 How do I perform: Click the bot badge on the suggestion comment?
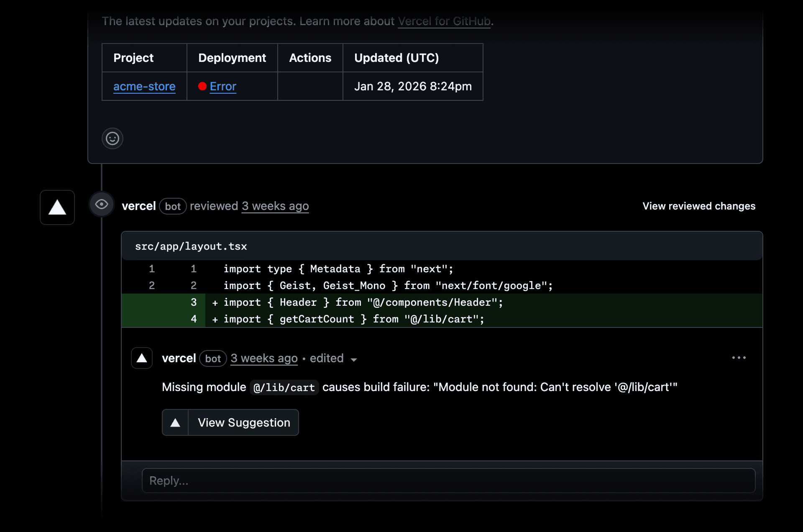(213, 358)
